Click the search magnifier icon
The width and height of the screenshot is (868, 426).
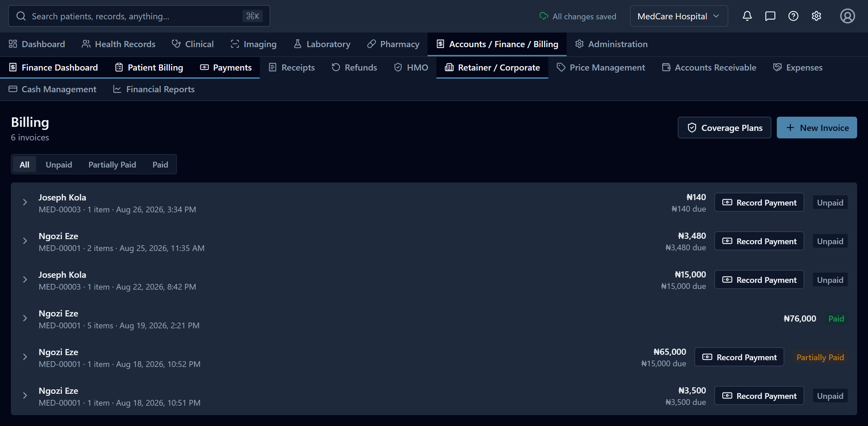(21, 16)
